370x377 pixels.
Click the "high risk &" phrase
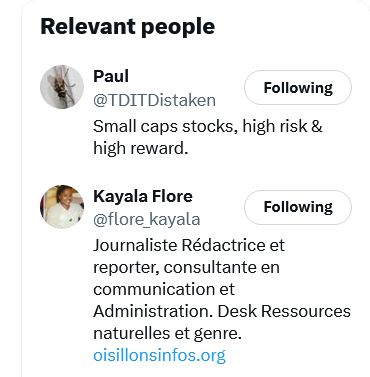pos(282,126)
